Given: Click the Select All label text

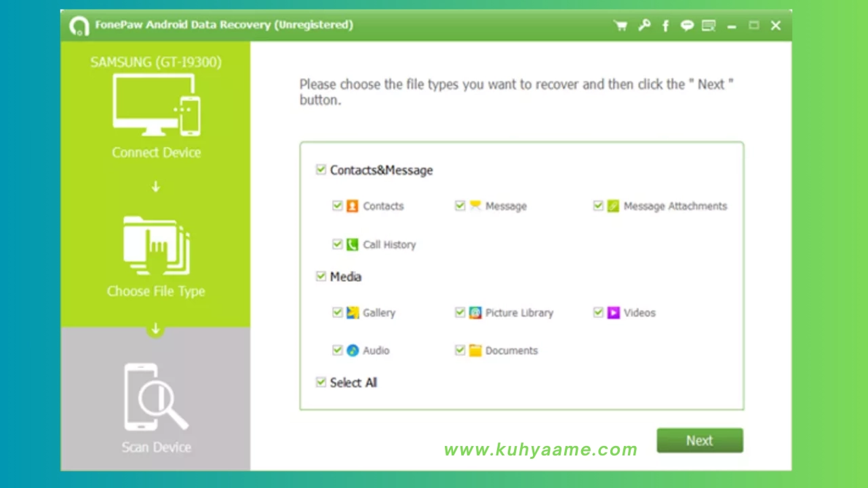Looking at the screenshot, I should (353, 383).
